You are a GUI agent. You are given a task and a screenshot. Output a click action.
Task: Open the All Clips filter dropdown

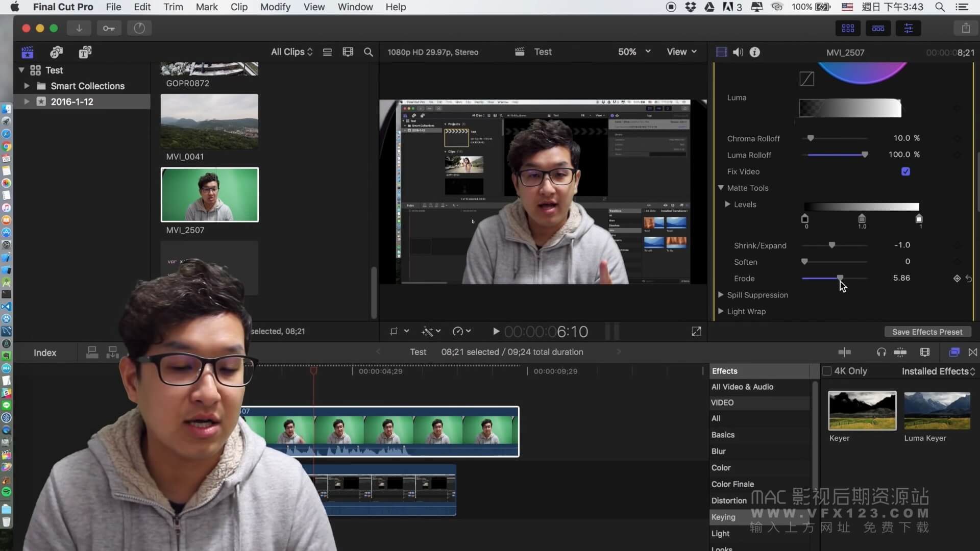291,52
